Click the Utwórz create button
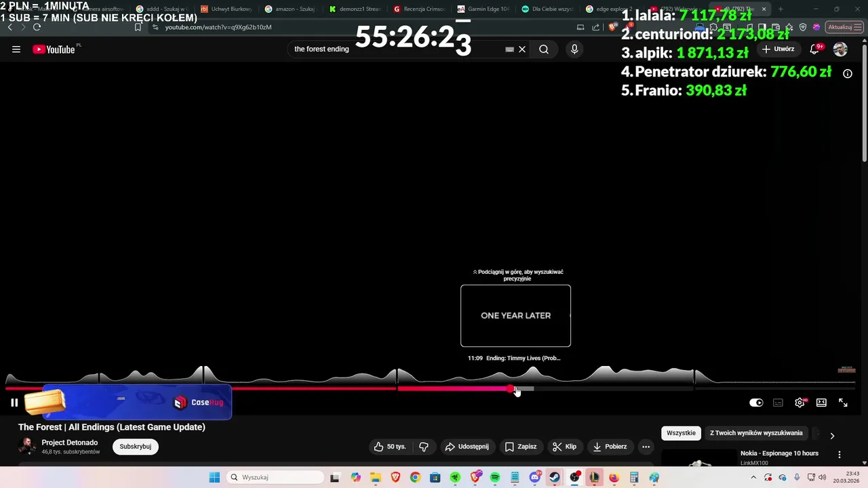Viewport: 868px width, 488px height. [x=778, y=49]
